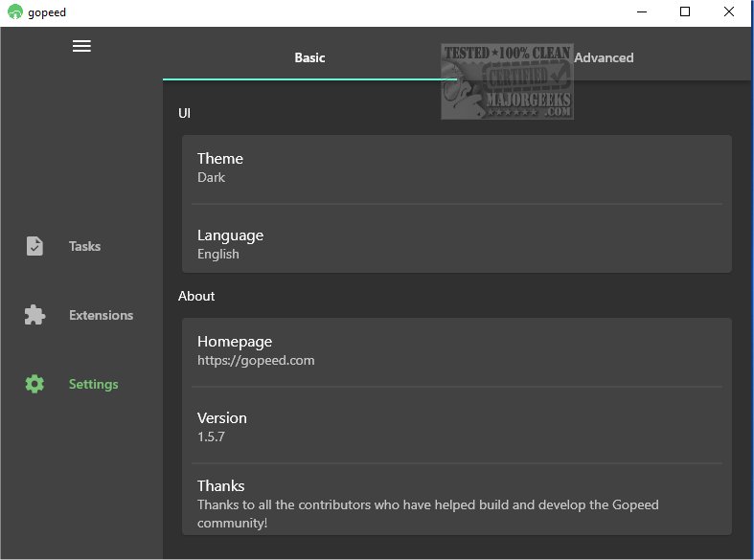Click the 'Homepage' row title
Image resolution: width=754 pixels, height=560 pixels.
[235, 342]
